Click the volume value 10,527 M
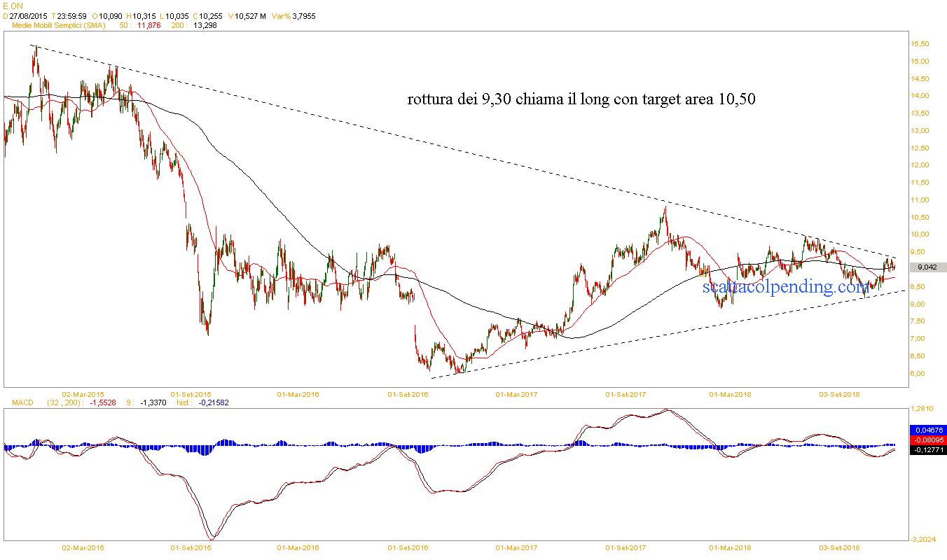 (251, 15)
